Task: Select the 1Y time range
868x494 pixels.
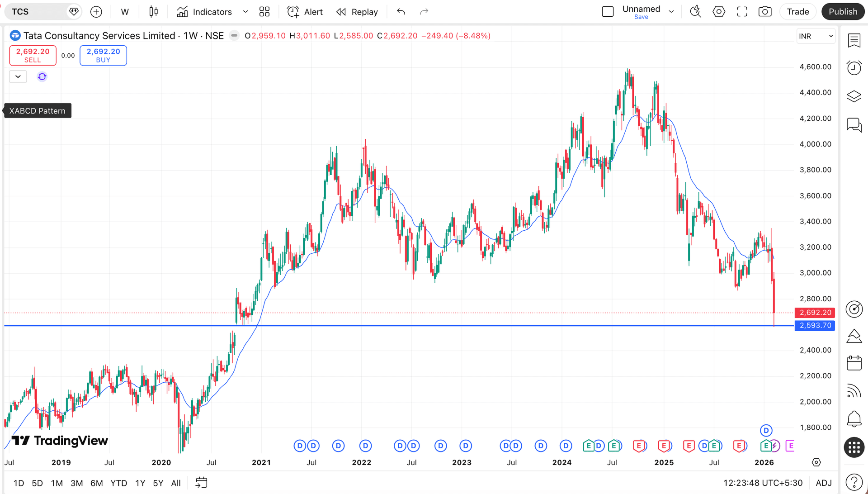Action: (x=140, y=483)
